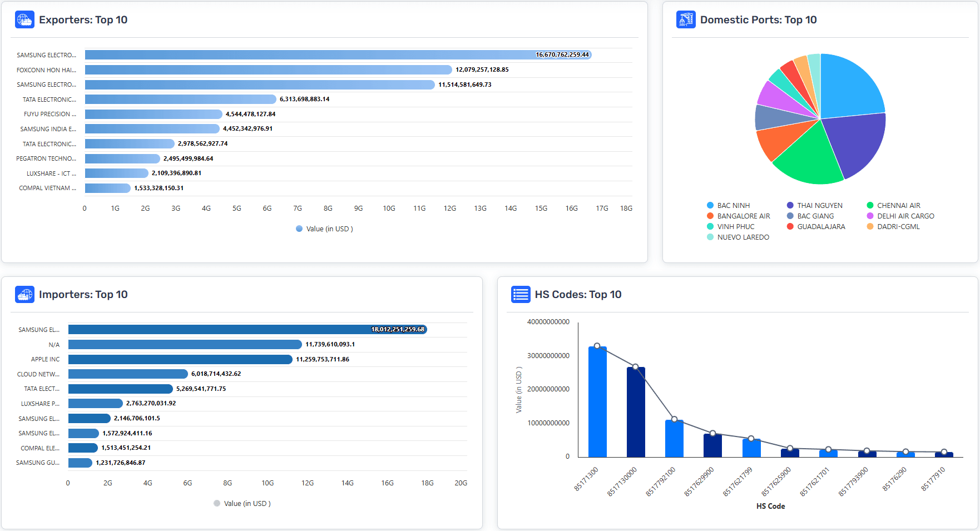This screenshot has height=531, width=980.
Task: Toggle Exporters Value (in USD) legend
Action: [324, 229]
